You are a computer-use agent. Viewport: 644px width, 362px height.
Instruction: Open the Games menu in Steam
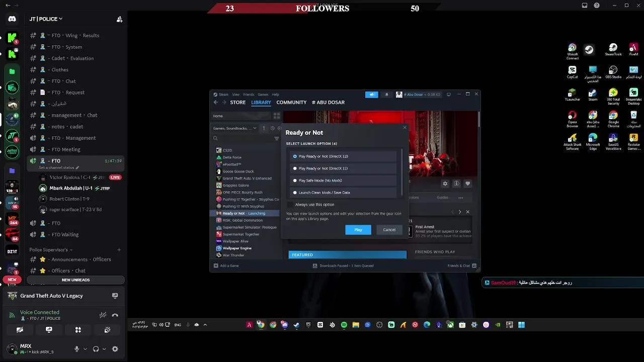263,95
